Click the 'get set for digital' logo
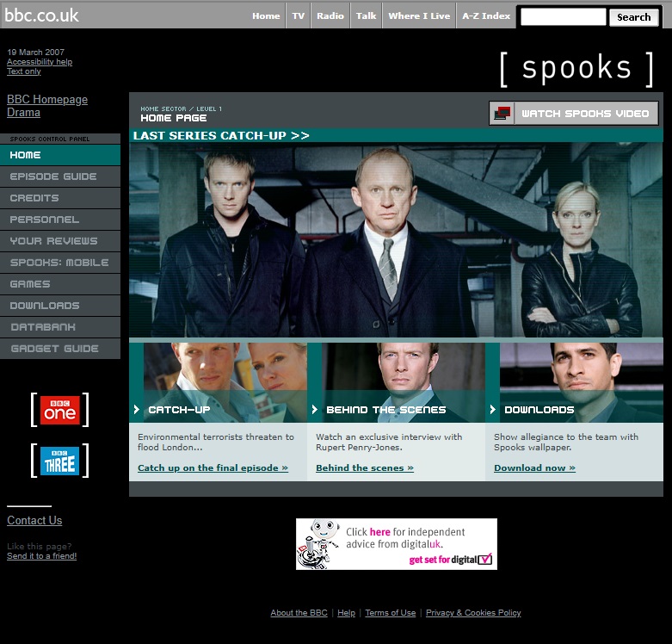Screen dimensions: 672x644 click(450, 560)
